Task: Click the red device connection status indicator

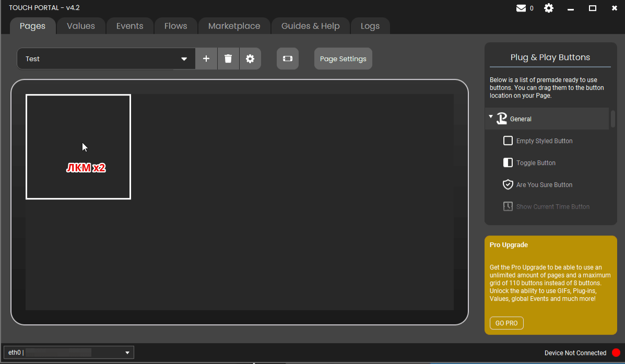Action: 616,353
